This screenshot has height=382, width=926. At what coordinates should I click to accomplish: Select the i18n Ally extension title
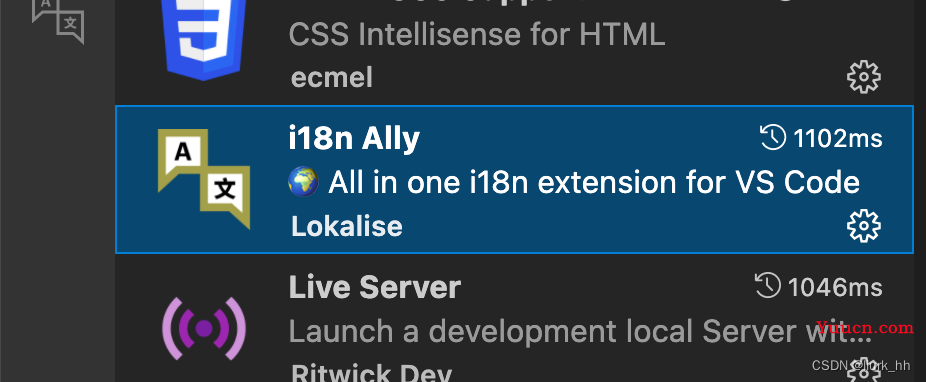(x=354, y=139)
